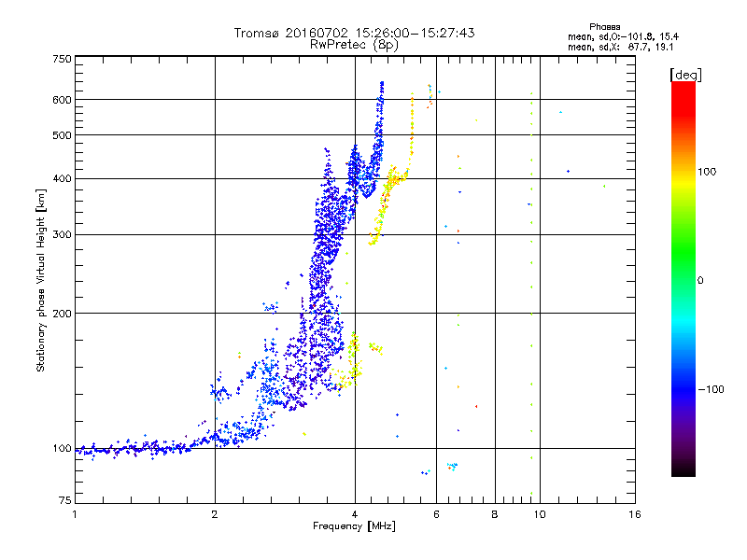Click the x-axis tick label '16'
The height and width of the screenshot is (560, 747).
pyautogui.click(x=635, y=514)
